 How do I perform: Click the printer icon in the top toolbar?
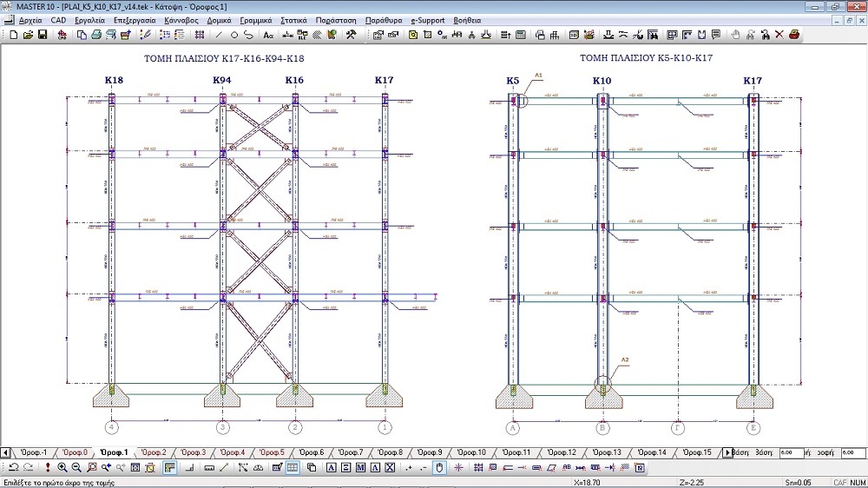click(96, 35)
